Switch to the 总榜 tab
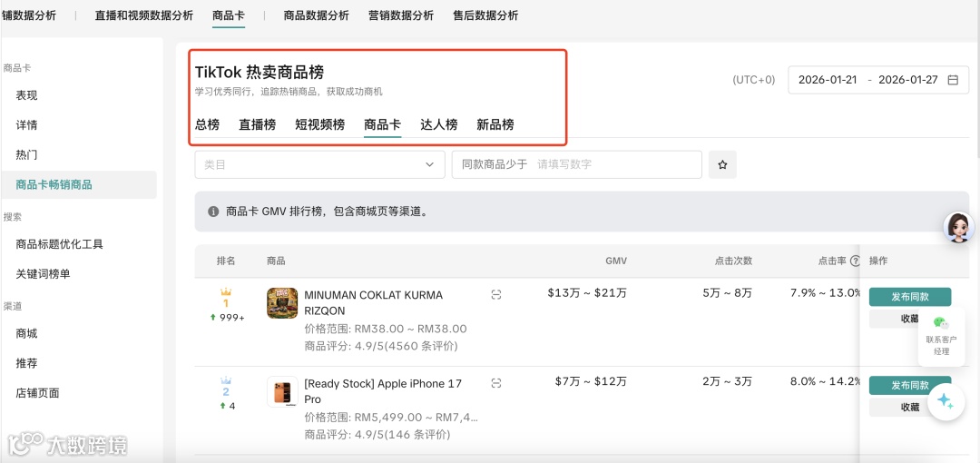Image resolution: width=980 pixels, height=463 pixels. [x=207, y=124]
